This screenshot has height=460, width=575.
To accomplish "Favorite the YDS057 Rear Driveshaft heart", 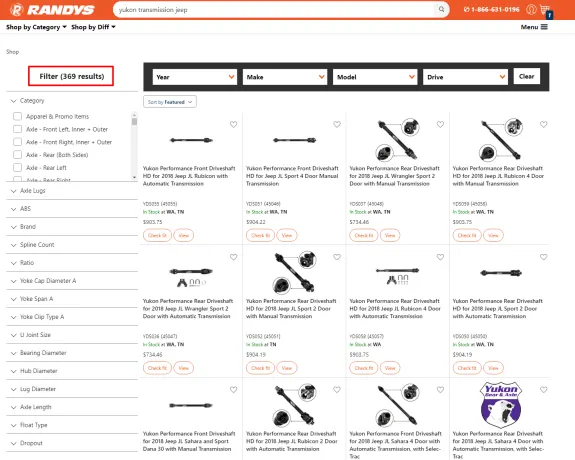I will tap(440, 124).
